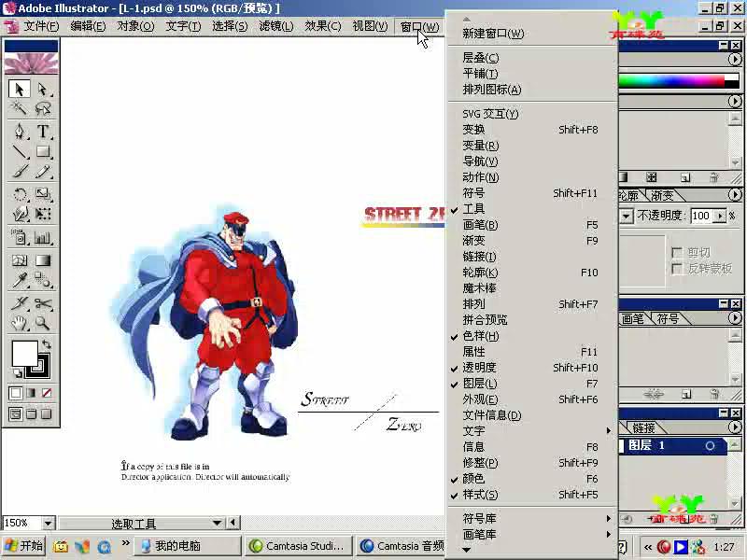
Task: Select the Slice tool
Action: pos(20,302)
